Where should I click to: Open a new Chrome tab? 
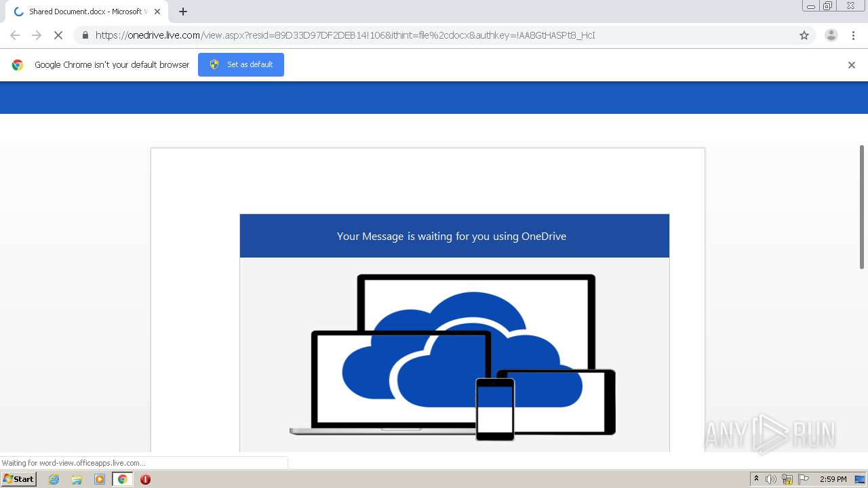(183, 12)
